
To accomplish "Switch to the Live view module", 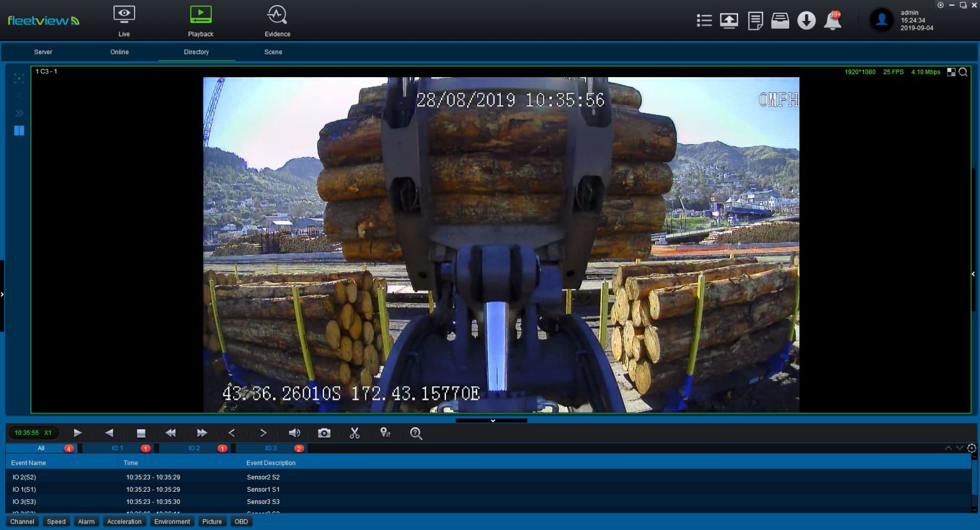I will point(124,19).
